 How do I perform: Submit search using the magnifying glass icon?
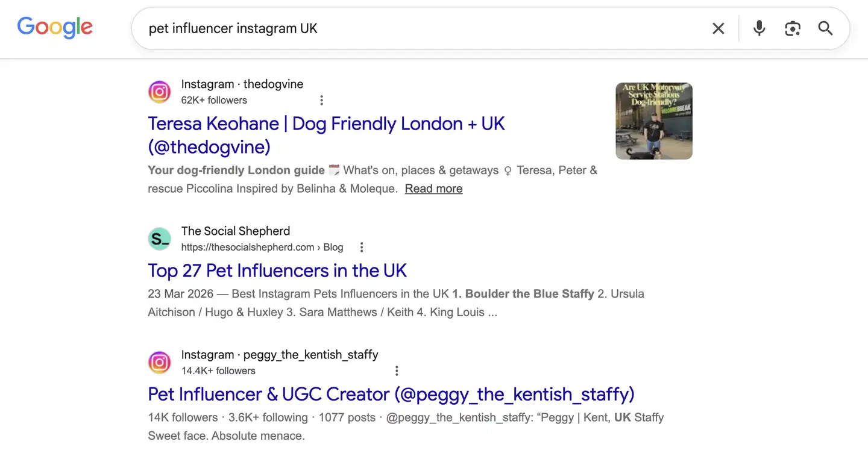[x=825, y=28]
